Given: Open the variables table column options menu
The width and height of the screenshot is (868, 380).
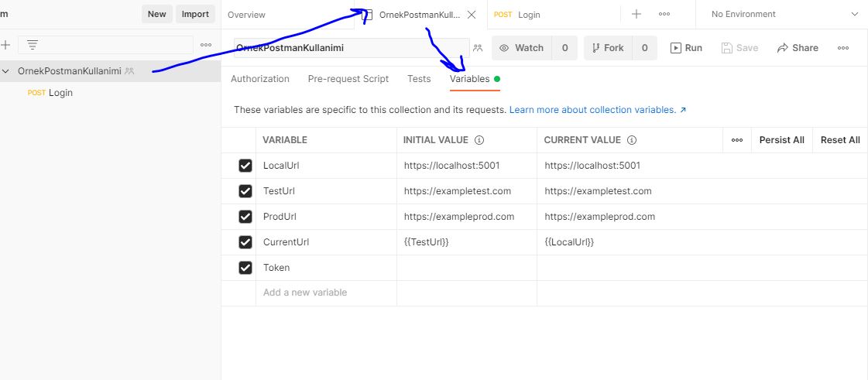Looking at the screenshot, I should [x=737, y=140].
